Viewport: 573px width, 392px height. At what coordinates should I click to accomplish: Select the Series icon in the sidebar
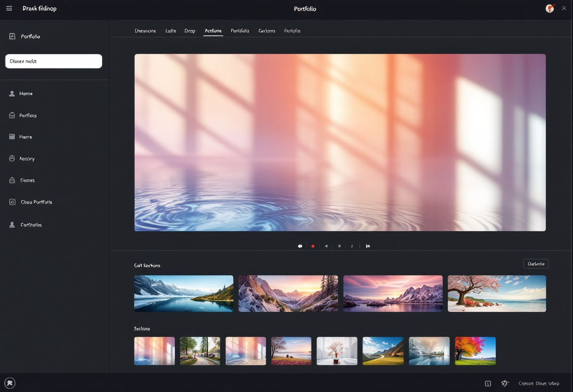coord(12,180)
